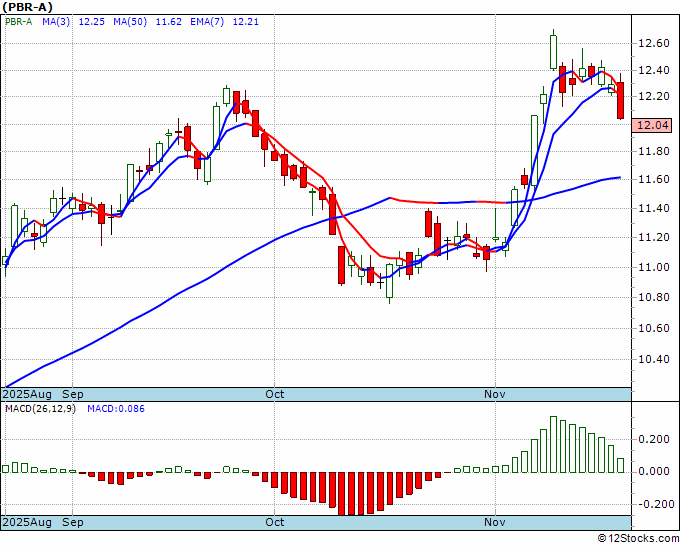Image resolution: width=680 pixels, height=546 pixels.
Task: Click Oct label on price chart axis
Action: pos(275,394)
